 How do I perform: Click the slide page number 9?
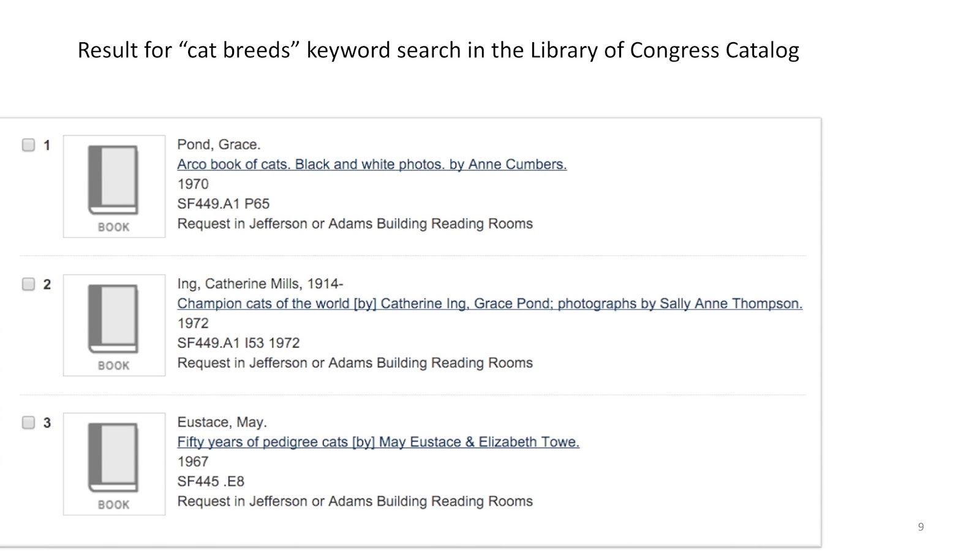click(x=921, y=527)
